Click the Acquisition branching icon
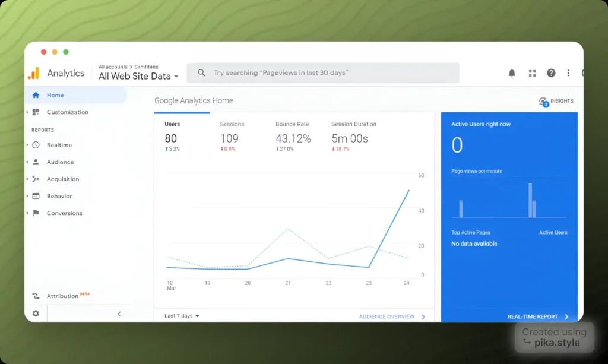 [x=36, y=179]
